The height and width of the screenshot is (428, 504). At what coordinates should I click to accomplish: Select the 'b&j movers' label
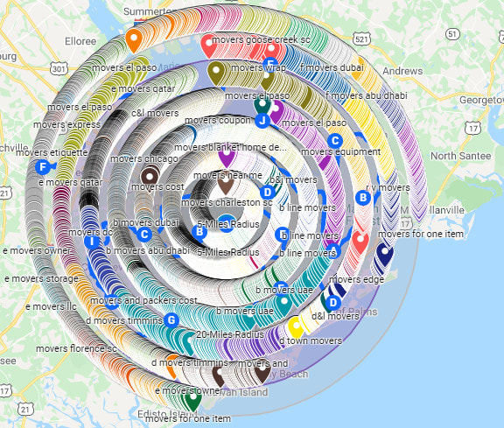point(293,179)
